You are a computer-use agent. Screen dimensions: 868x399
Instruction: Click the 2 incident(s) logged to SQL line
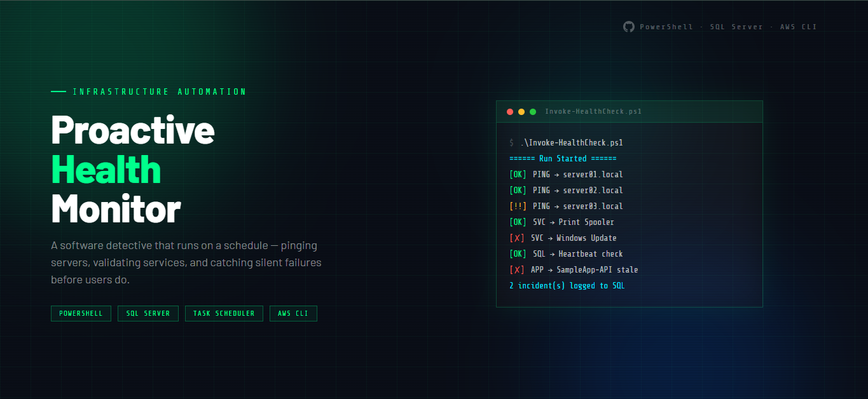tap(567, 286)
